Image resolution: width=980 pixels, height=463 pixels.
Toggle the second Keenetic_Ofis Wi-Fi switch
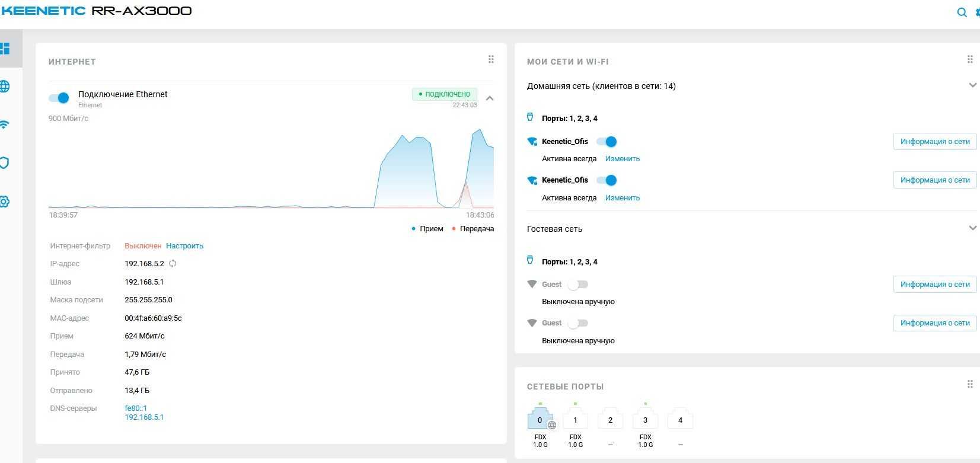tap(607, 180)
